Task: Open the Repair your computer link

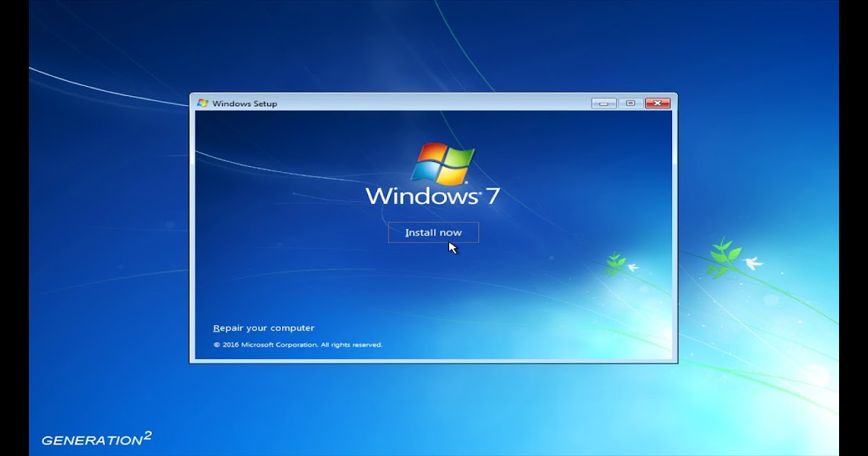Action: (x=264, y=328)
